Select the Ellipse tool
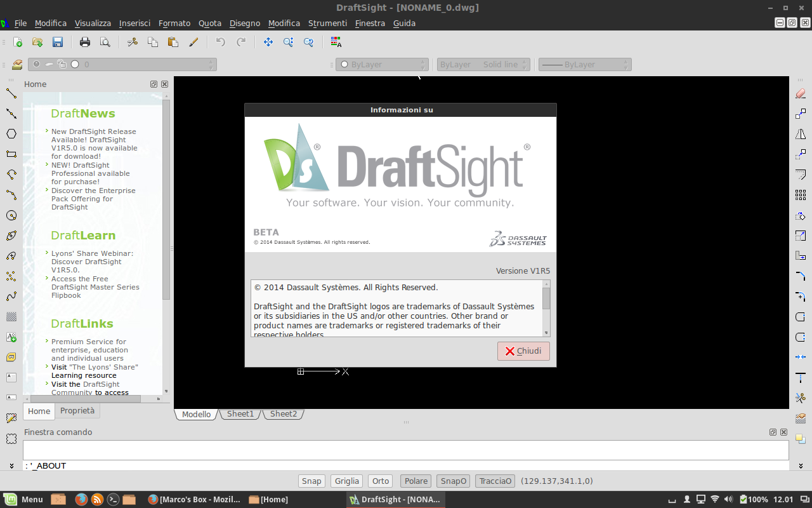Image resolution: width=812 pixels, height=508 pixels. tap(11, 236)
